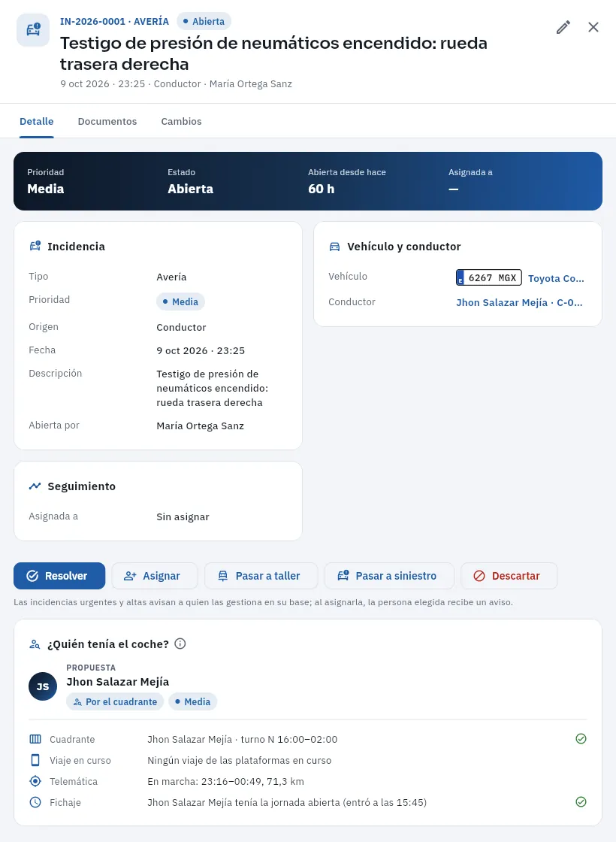Viewport: 616px width, 842px height.
Task: Click the Media priority chip in Incidencia
Action: (x=180, y=301)
